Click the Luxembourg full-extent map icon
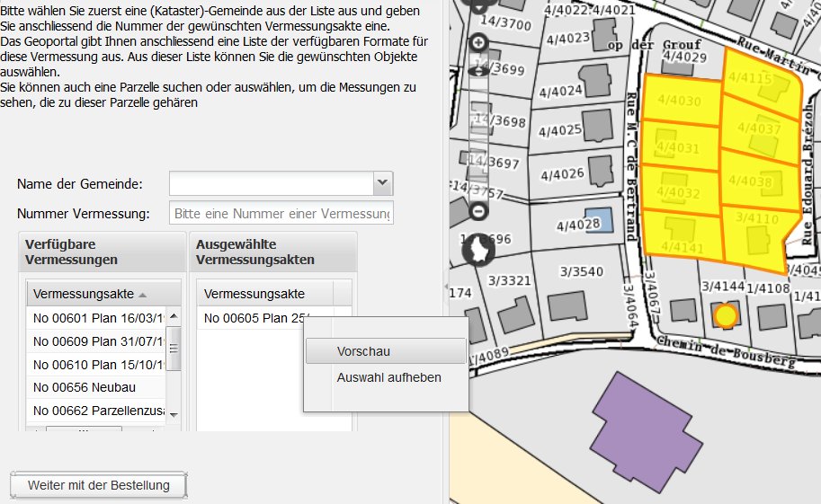This screenshot has width=821, height=504. tap(478, 249)
